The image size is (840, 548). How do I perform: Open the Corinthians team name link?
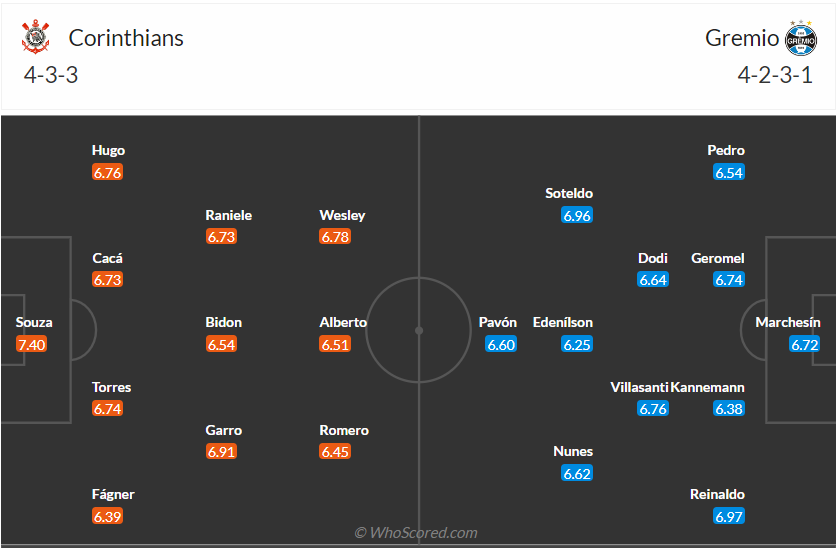click(126, 38)
